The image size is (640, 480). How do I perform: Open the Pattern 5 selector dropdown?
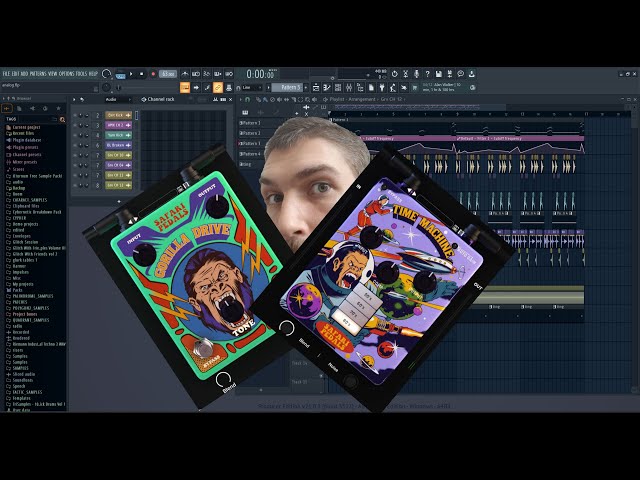[x=288, y=87]
